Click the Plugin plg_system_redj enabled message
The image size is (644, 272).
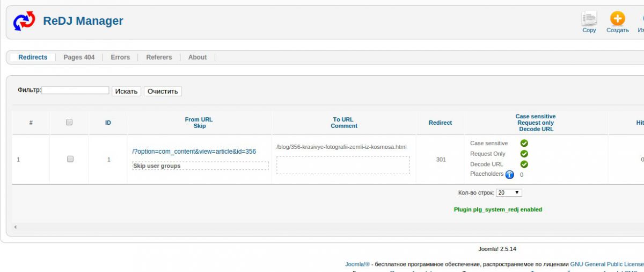[498, 210]
